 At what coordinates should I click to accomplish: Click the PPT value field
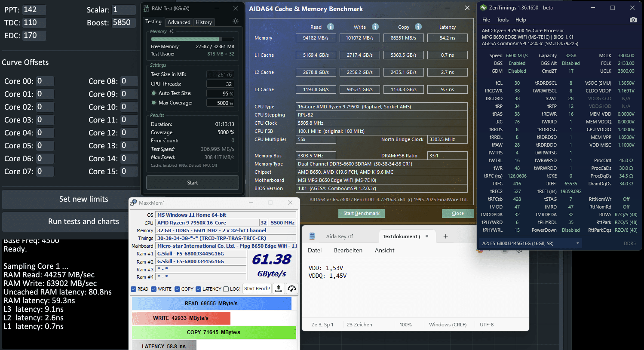coord(34,9)
